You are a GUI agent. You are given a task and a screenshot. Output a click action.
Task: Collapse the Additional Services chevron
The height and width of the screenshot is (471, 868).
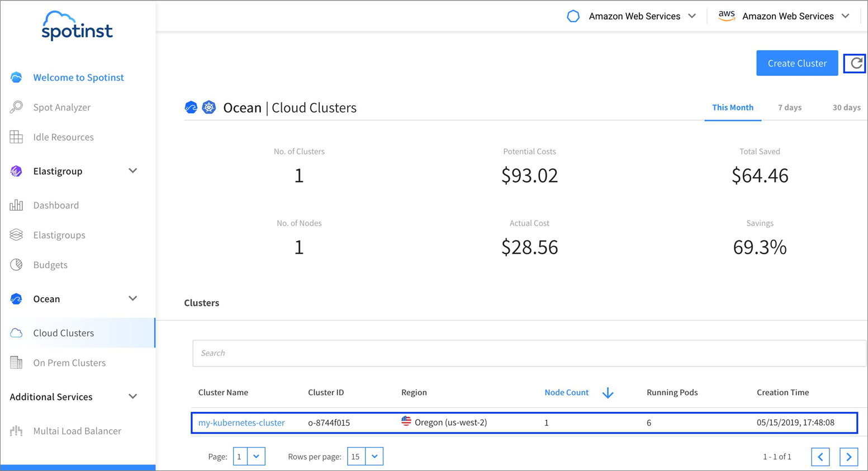132,397
